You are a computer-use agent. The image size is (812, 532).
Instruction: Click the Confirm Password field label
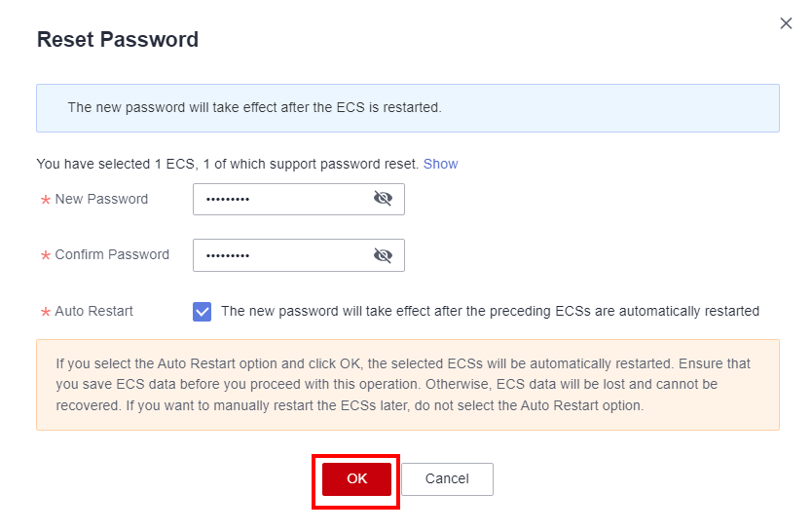tap(112, 254)
